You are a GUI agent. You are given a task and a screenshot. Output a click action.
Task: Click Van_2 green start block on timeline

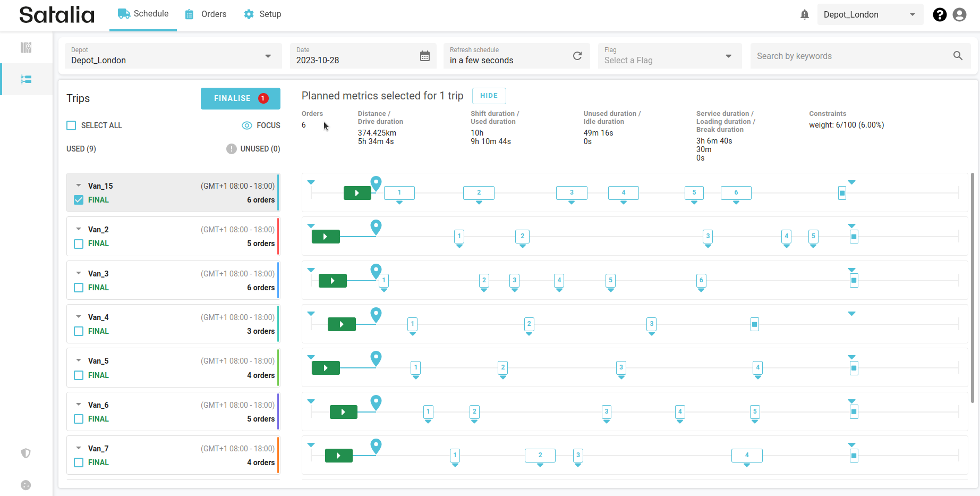[x=325, y=237]
